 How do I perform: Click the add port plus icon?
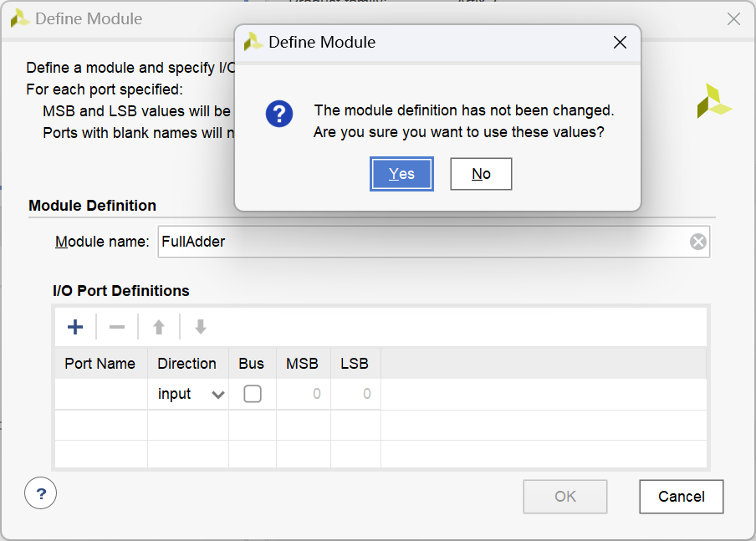(75, 327)
